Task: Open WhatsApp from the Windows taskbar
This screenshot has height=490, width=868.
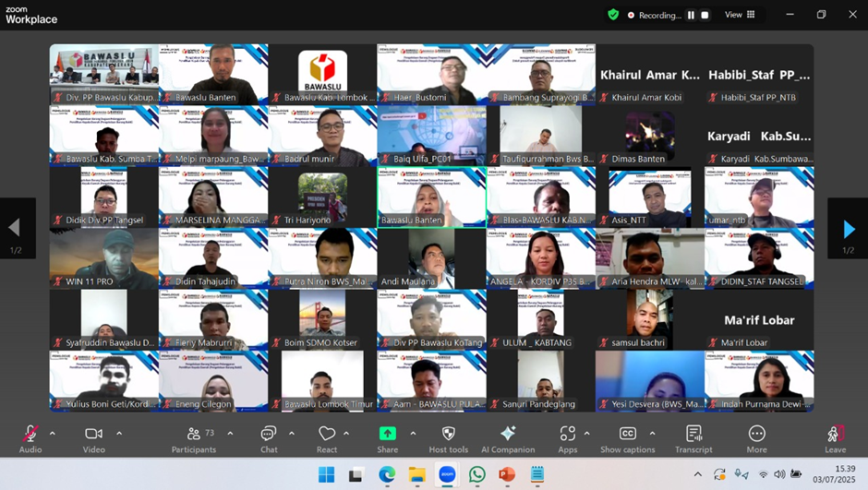Action: click(477, 474)
